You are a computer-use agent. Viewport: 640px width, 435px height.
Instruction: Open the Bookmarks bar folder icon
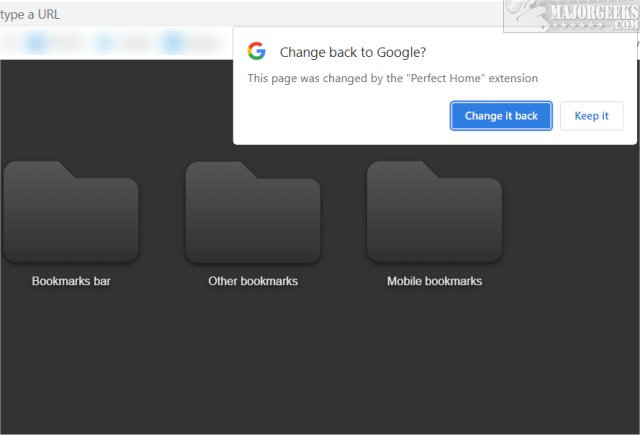point(71,212)
